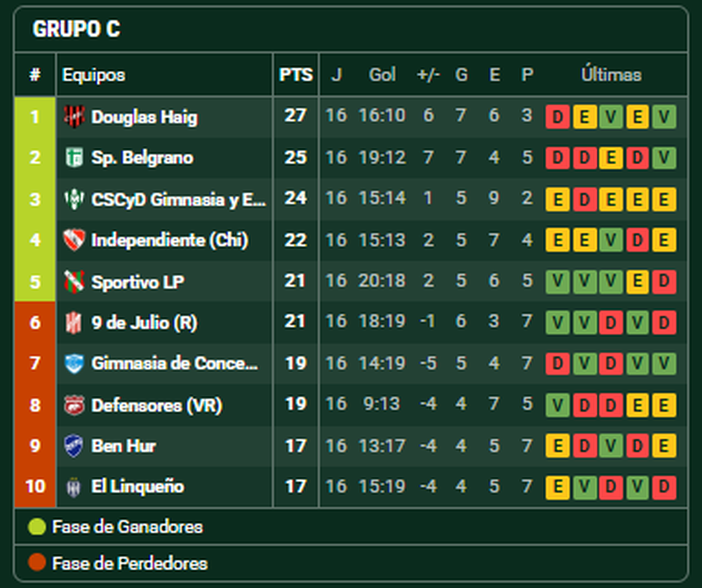Image resolution: width=702 pixels, height=588 pixels.
Task: Click the Gimnasia de Conce... crest
Action: [74, 363]
